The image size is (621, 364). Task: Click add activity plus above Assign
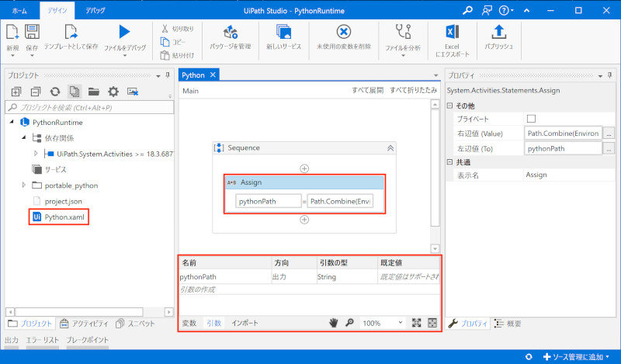tap(304, 168)
